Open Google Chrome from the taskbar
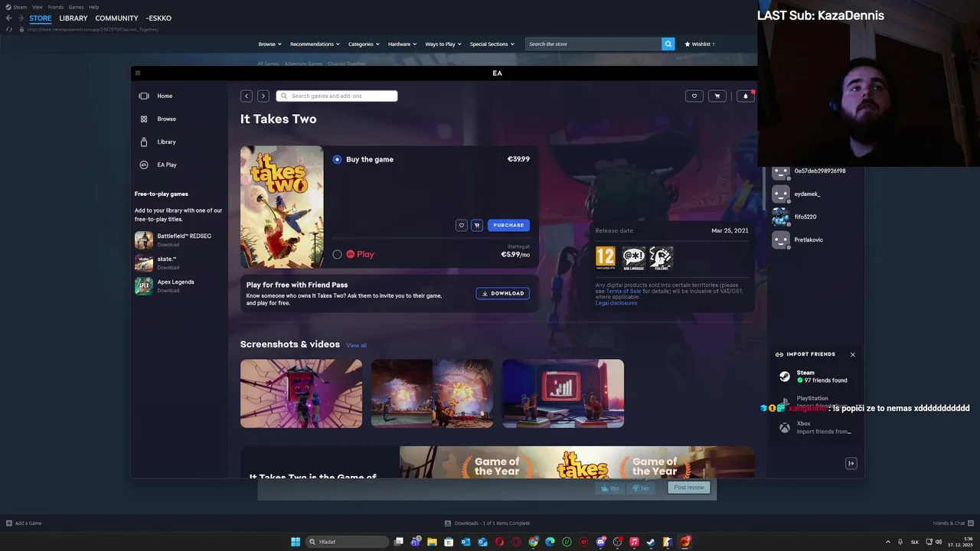This screenshot has width=980, height=551. point(534,542)
